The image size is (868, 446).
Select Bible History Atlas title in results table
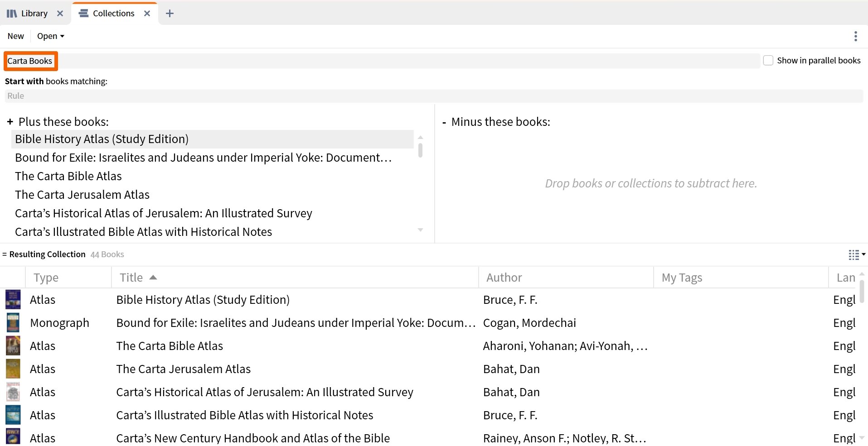click(x=203, y=300)
